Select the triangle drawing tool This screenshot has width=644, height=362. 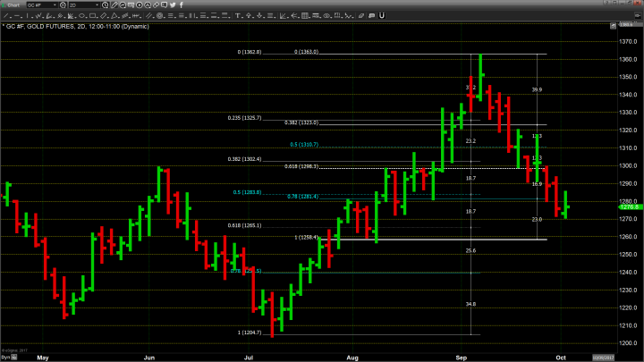[x=114, y=15]
